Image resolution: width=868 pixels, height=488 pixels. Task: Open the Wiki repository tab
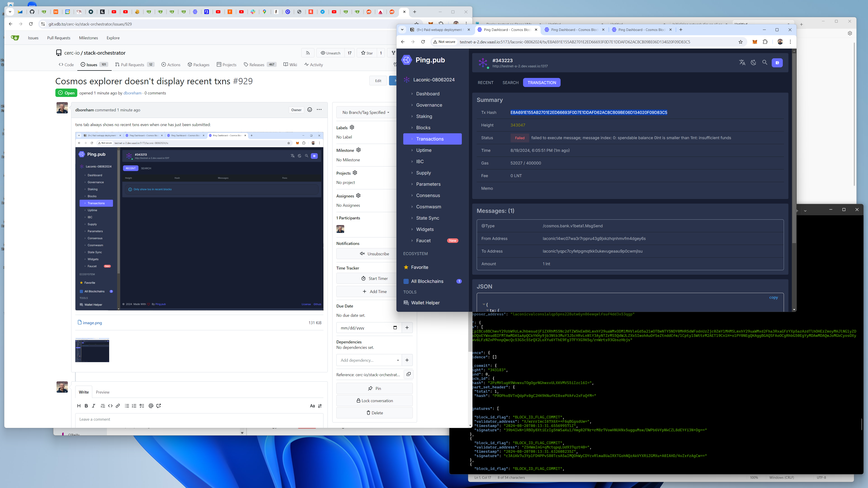tap(290, 65)
